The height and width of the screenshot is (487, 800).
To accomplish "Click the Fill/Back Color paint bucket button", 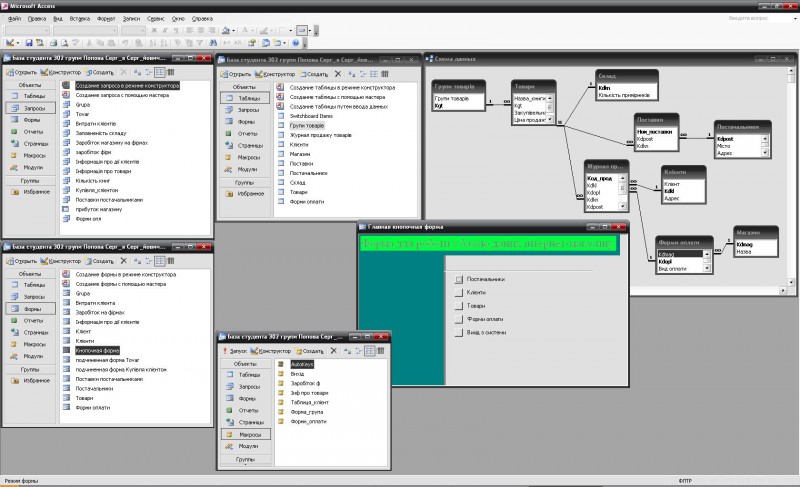I will [x=226, y=31].
